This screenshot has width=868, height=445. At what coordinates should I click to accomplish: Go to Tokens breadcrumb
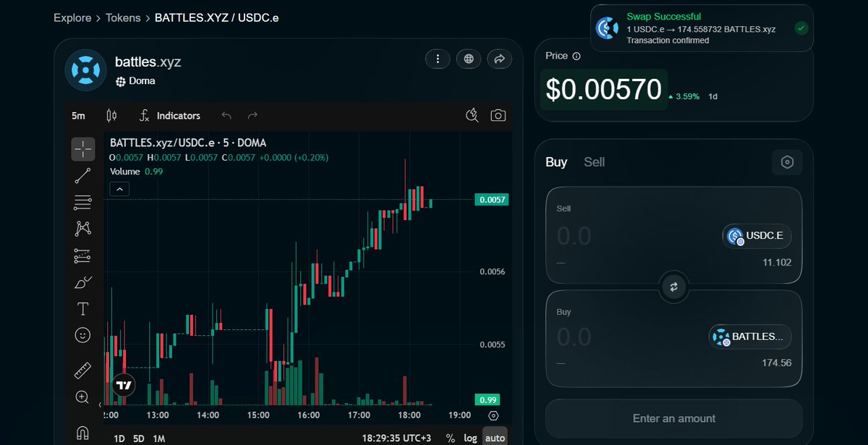pos(124,17)
